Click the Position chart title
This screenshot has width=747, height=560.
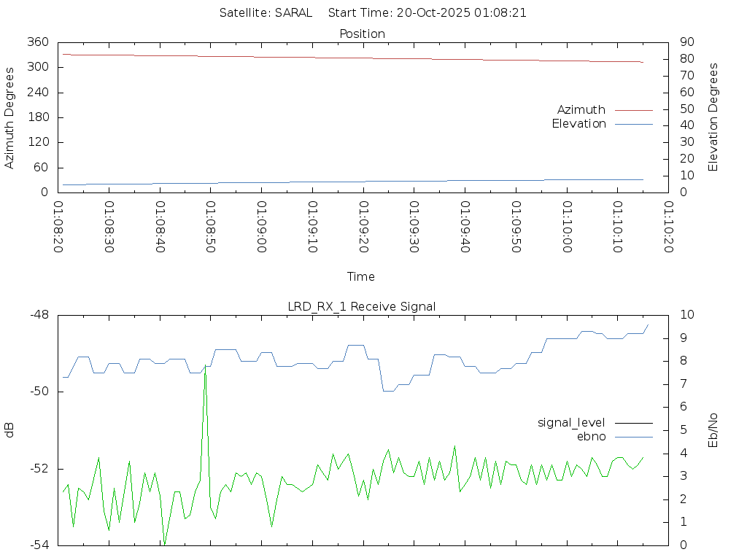coord(363,34)
